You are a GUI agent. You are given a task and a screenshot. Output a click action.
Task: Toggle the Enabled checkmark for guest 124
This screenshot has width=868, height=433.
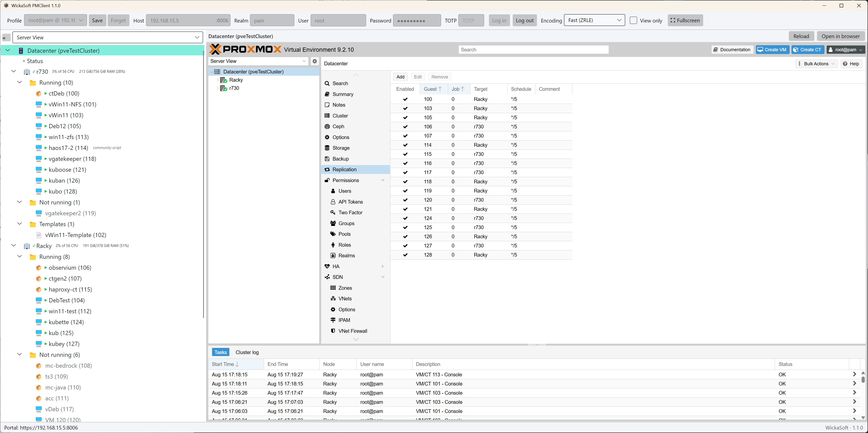(405, 218)
